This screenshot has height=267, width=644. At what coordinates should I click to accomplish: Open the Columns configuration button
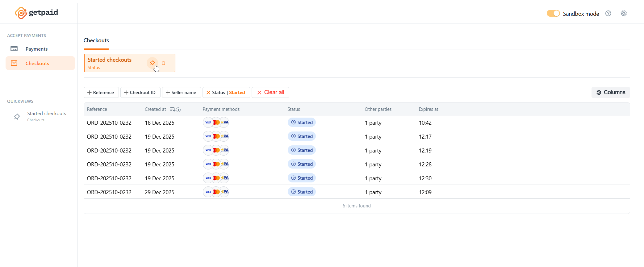[610, 92]
